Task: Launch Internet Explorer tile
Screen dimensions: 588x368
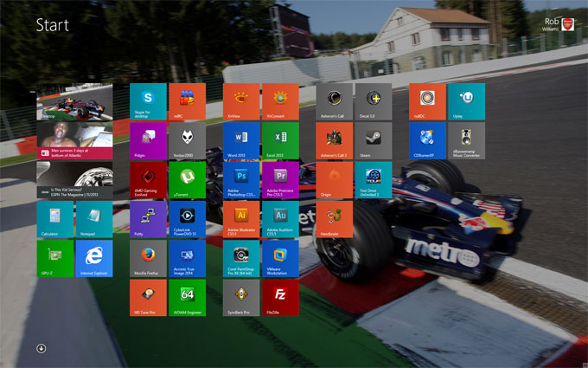Action: pyautogui.click(x=94, y=258)
